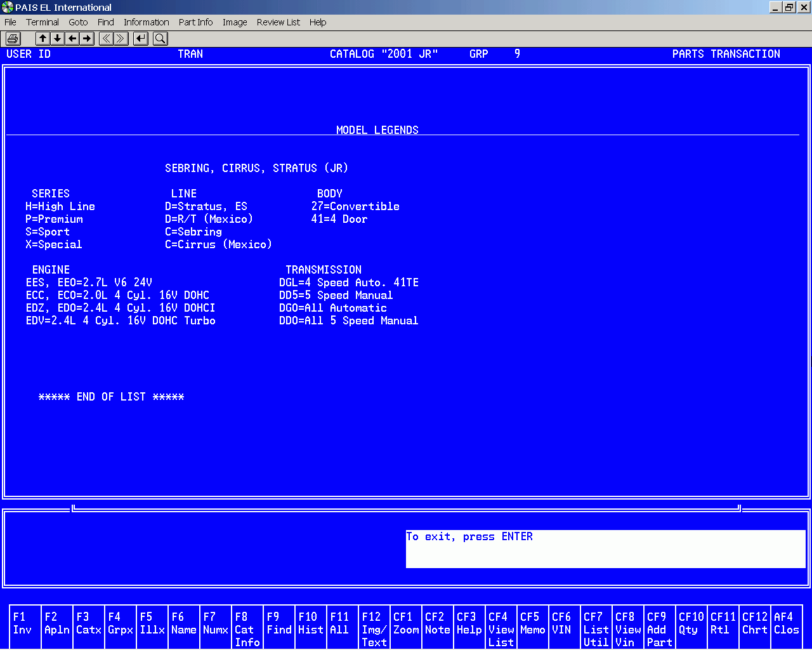Click the 'DGL=4 Speed Auto. 41TE' entry
Image resolution: width=812 pixels, height=650 pixels.
coord(349,282)
